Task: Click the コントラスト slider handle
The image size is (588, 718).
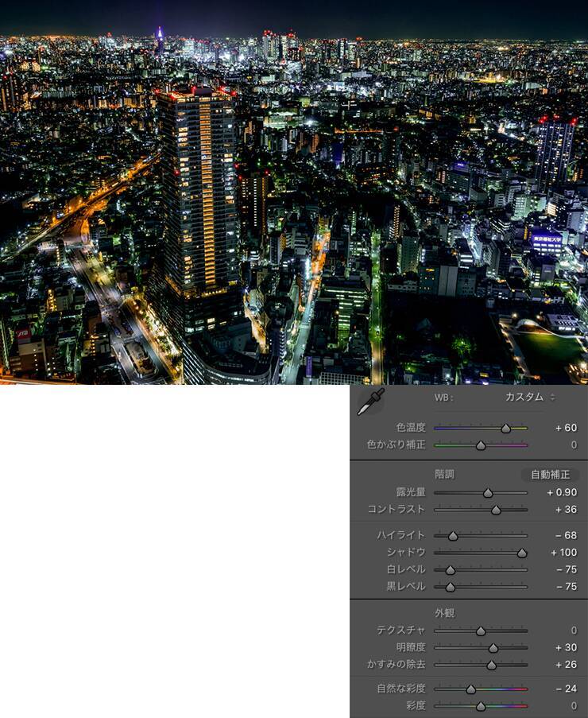Action: tap(496, 510)
